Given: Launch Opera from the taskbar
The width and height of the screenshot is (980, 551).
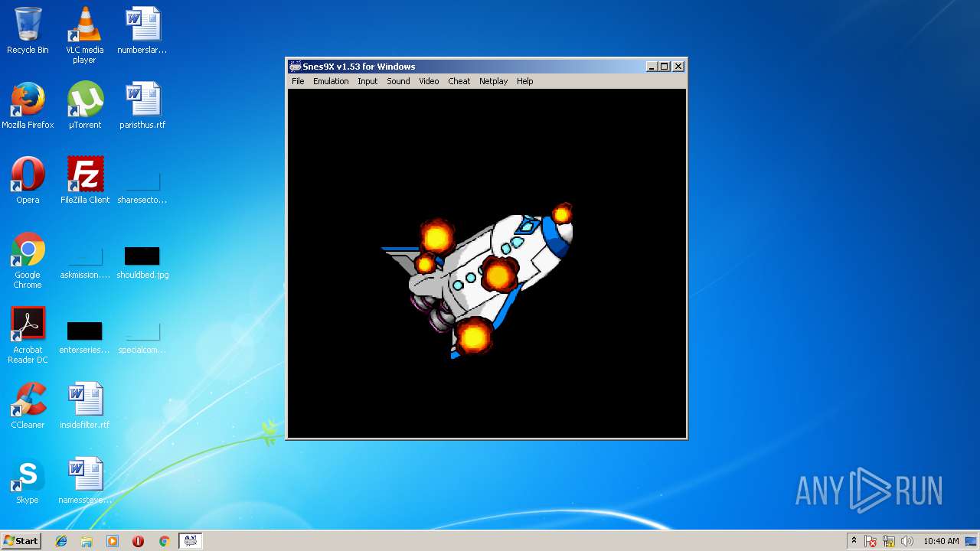Looking at the screenshot, I should click(138, 541).
